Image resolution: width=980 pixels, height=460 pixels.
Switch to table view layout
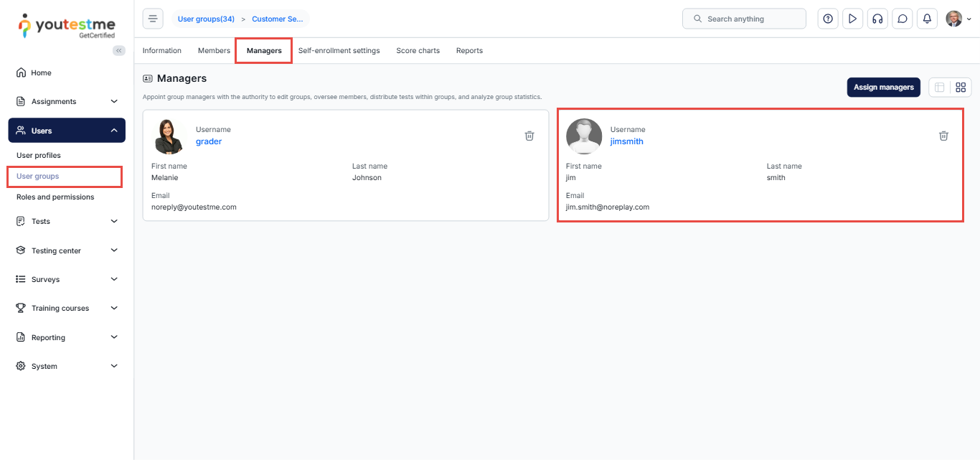pyautogui.click(x=939, y=88)
